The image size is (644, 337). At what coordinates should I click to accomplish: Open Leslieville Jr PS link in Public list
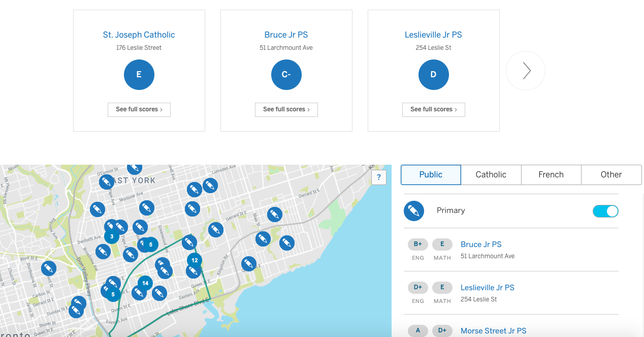[488, 288]
